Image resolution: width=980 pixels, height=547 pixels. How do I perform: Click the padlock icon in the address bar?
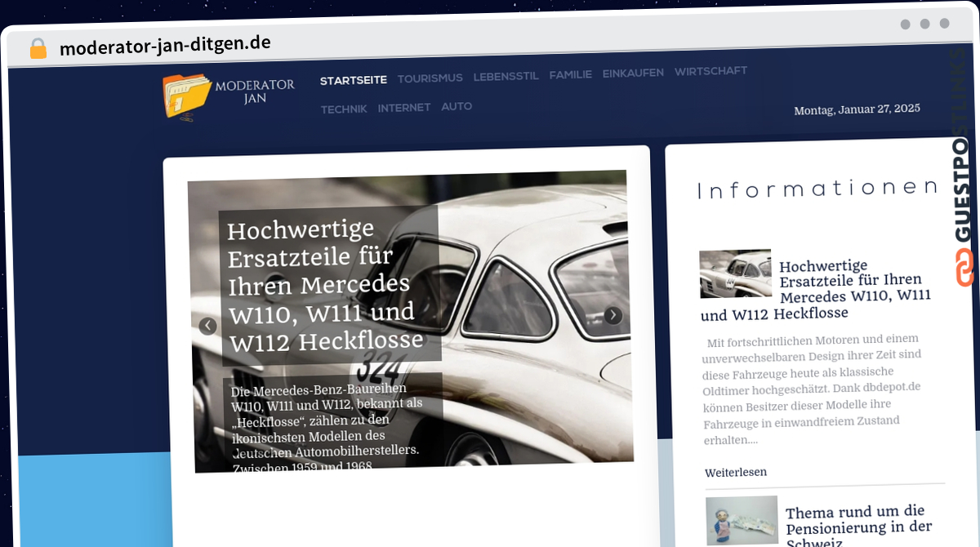38,49
